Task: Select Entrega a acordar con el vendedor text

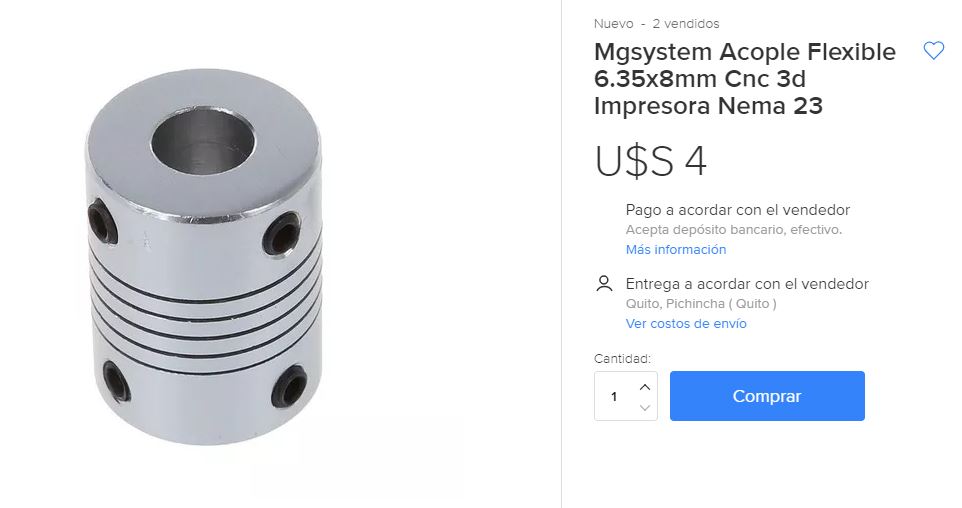Action: pos(747,284)
